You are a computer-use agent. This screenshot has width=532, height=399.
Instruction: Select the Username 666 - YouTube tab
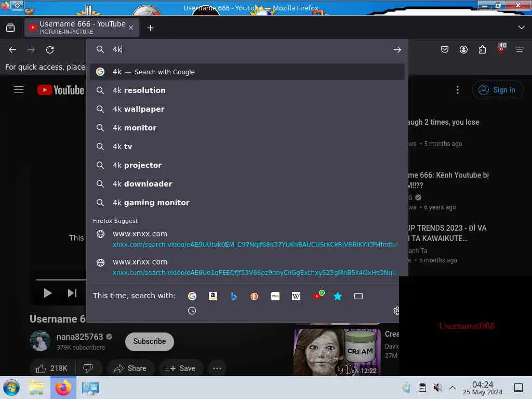(x=82, y=28)
